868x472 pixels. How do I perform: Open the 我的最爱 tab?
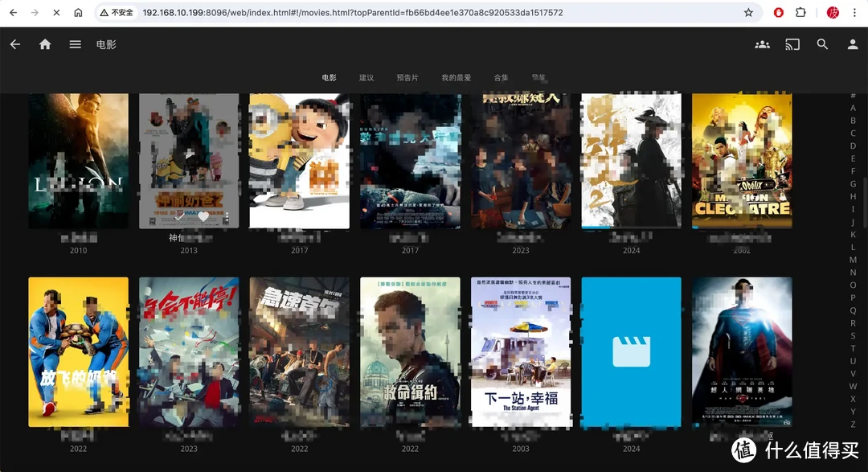pyautogui.click(x=457, y=77)
